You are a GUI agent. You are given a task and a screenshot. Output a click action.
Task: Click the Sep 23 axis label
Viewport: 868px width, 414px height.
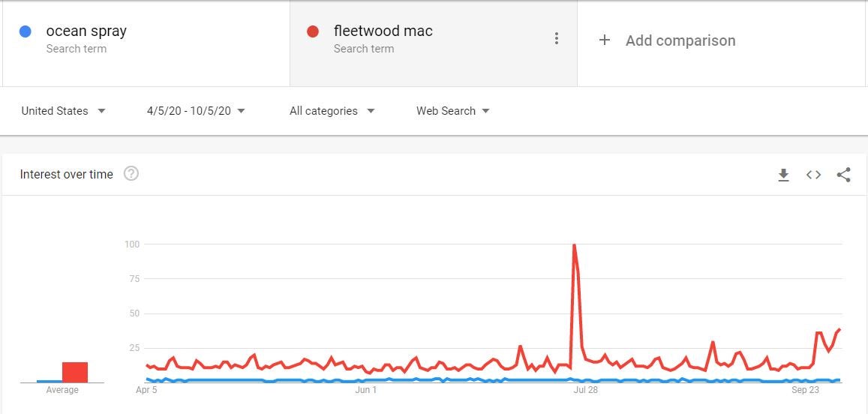coord(805,390)
